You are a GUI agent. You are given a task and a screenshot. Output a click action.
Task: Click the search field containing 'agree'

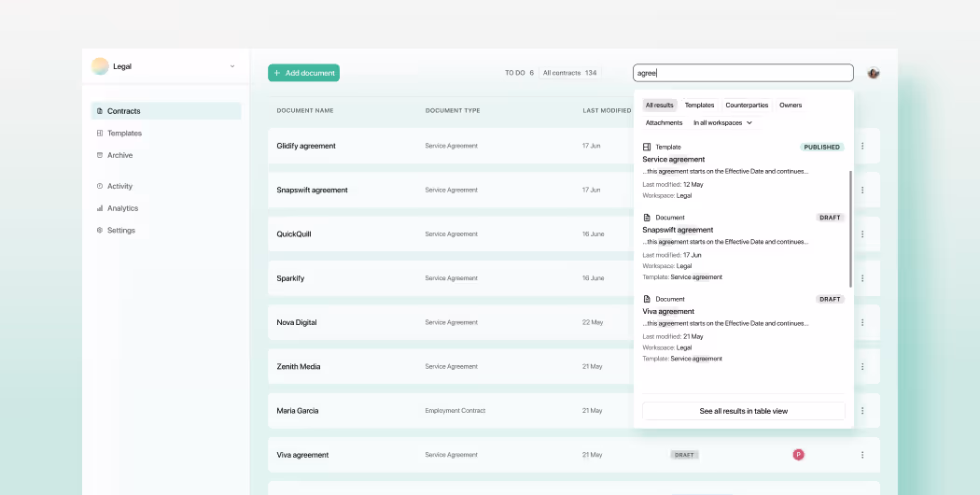pos(743,73)
